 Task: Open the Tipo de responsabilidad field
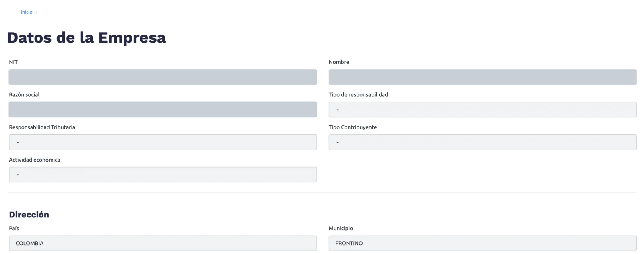point(483,109)
